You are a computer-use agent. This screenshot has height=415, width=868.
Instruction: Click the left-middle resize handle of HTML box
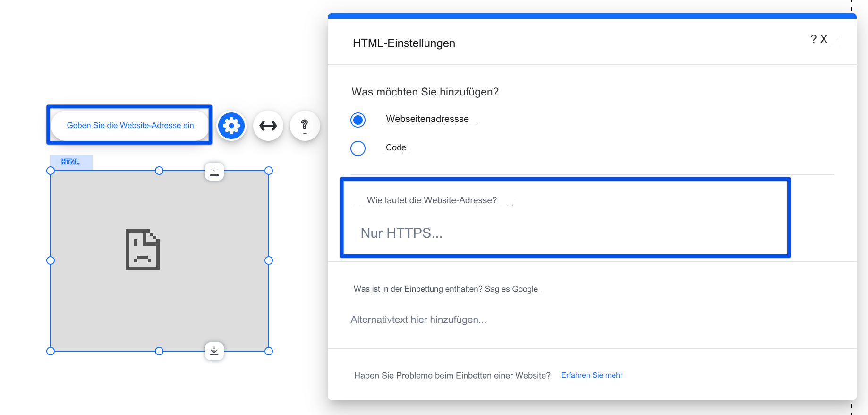pos(51,260)
